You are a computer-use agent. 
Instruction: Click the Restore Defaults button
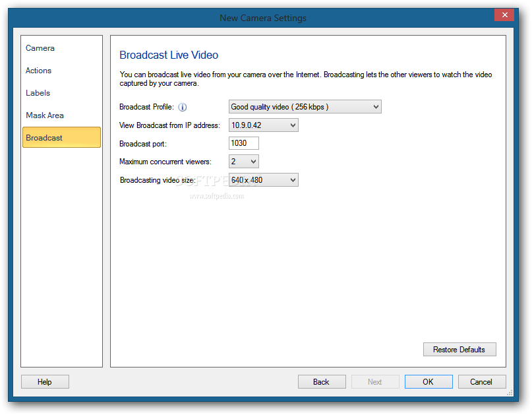[459, 350]
